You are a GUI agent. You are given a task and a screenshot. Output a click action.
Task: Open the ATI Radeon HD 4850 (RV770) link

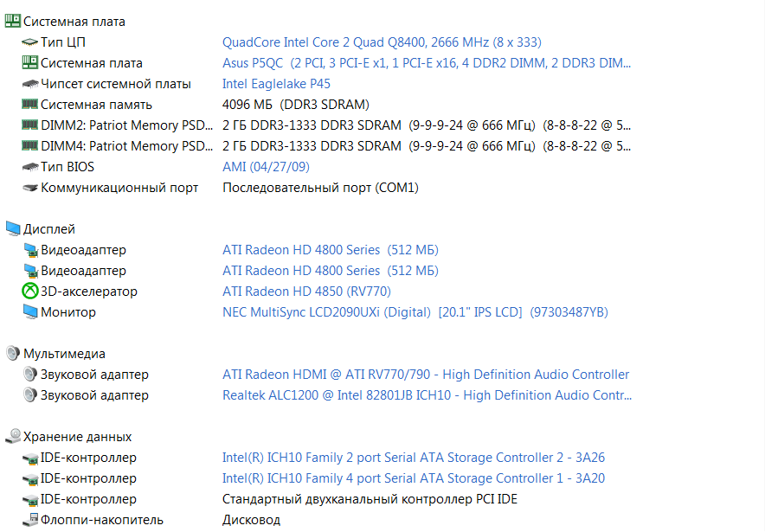[306, 292]
